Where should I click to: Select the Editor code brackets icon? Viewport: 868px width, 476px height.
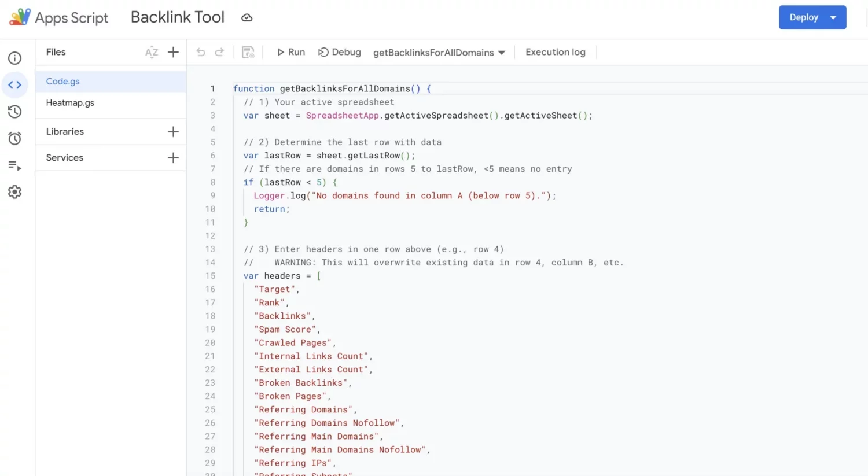click(x=15, y=85)
